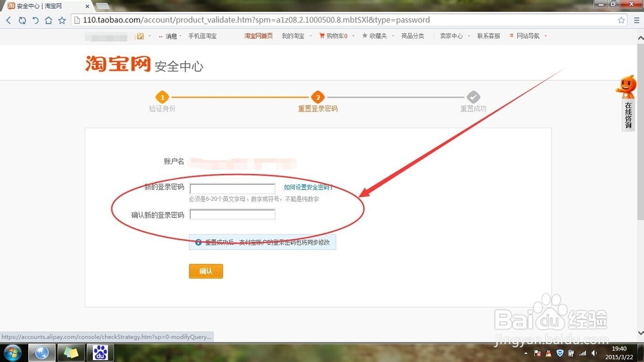Viewport: 644px width, 362px height.
Task: Close the 安全中心 | 淘宝网 tab
Action: click(x=87, y=6)
